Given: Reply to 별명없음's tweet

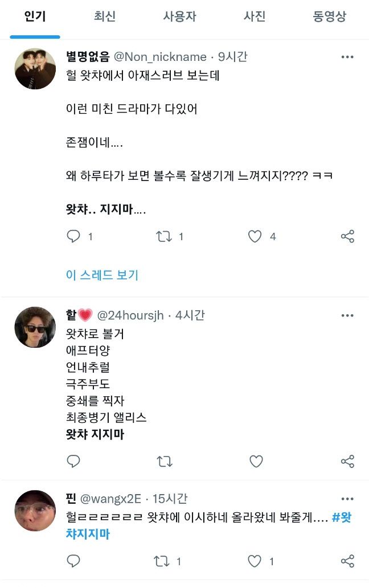Looking at the screenshot, I should click(73, 236).
